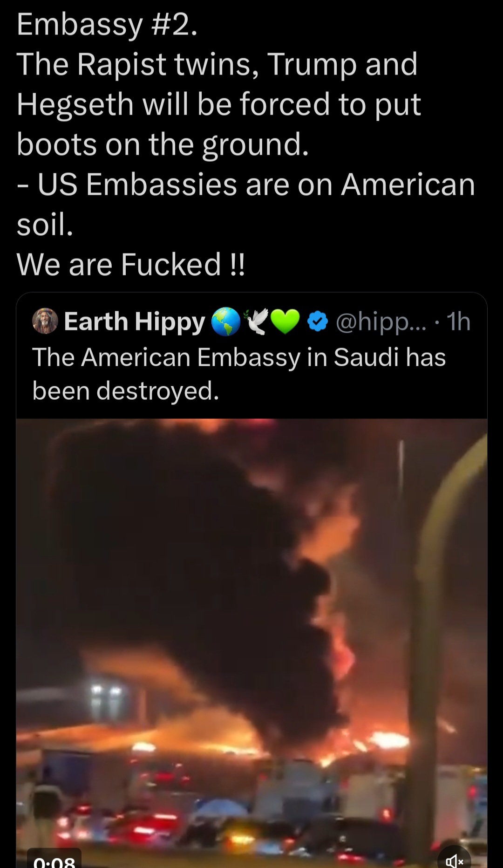Tap the dove emoji in the display name
This screenshot has width=503, height=868.
[255, 321]
